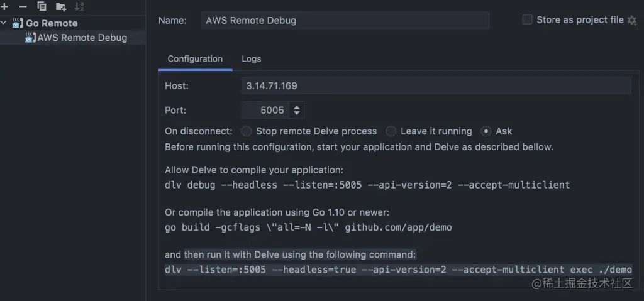Edit the Host field 3.14.71.169
Screen dimensions: 644x301
436,86
